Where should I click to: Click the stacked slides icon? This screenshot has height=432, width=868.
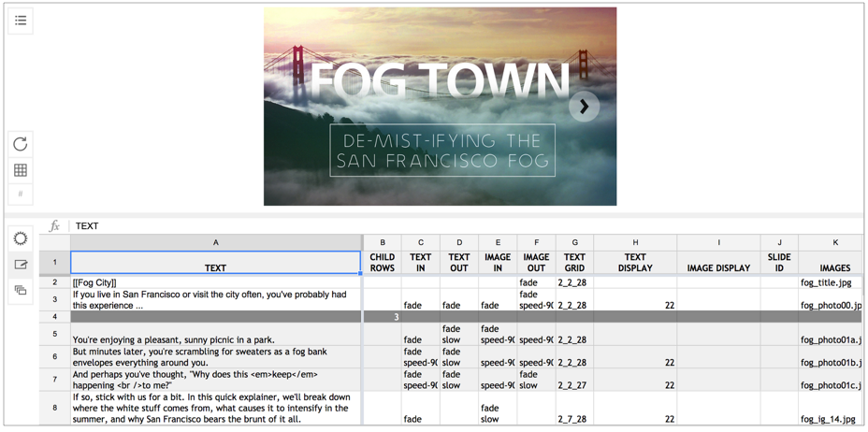(21, 290)
